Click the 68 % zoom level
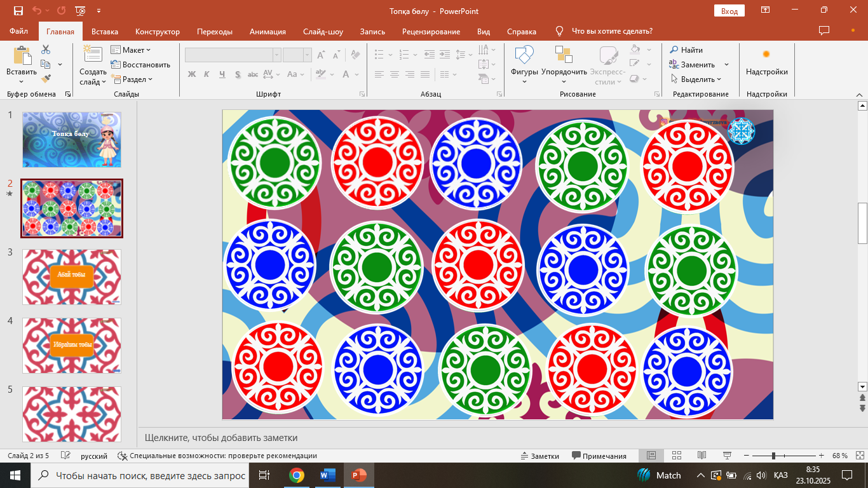 click(840, 456)
